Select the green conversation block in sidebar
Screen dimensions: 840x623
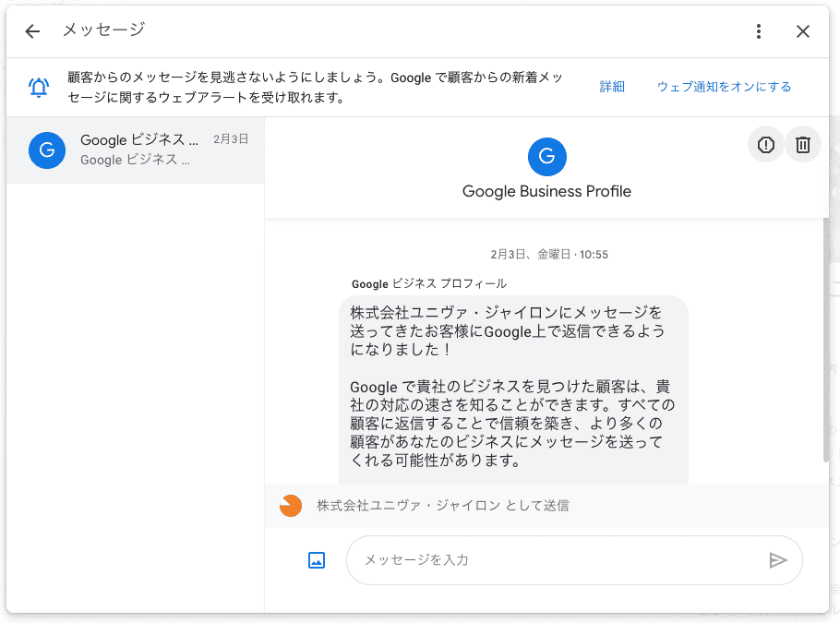click(x=134, y=218)
